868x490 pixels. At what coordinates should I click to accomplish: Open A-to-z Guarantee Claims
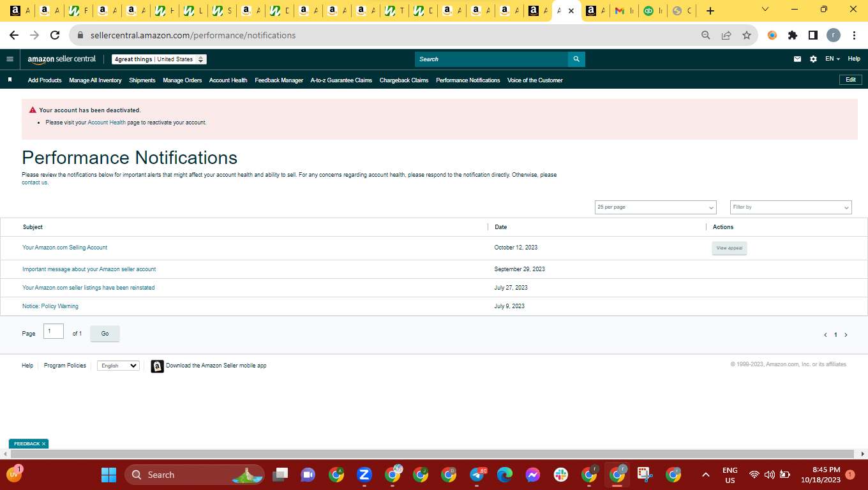point(341,80)
